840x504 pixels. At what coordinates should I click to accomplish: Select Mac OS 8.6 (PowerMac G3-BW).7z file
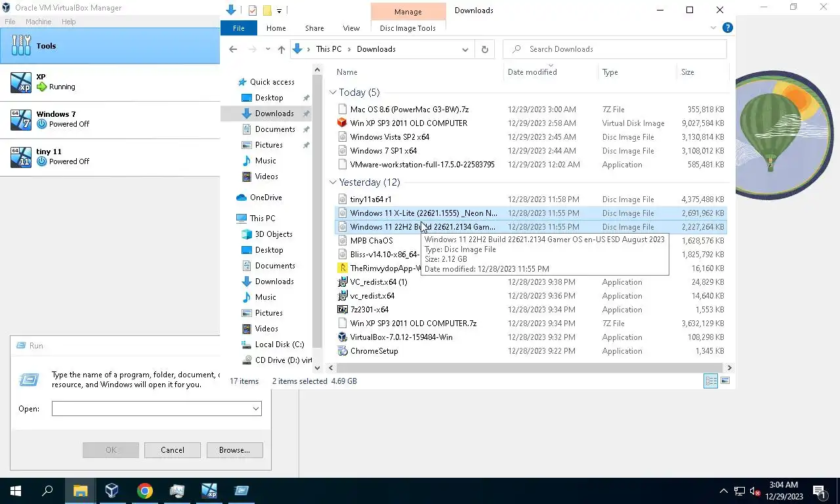532,110
